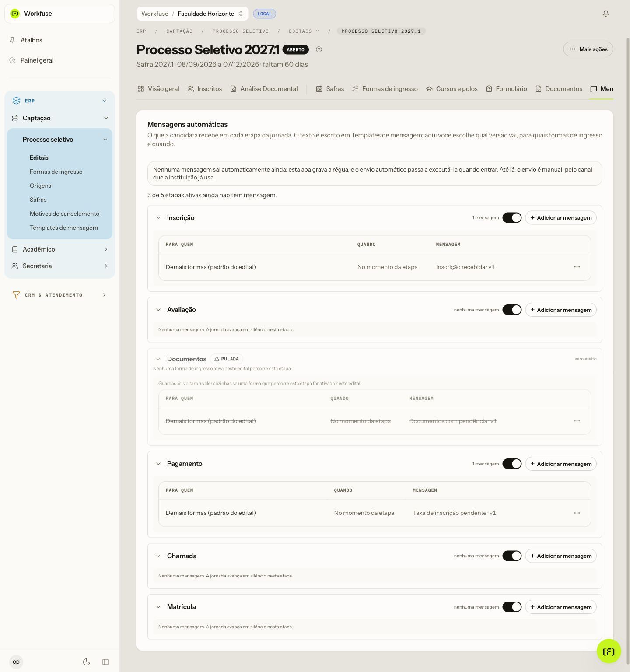Disable the Matrícula stage toggle

(512, 607)
